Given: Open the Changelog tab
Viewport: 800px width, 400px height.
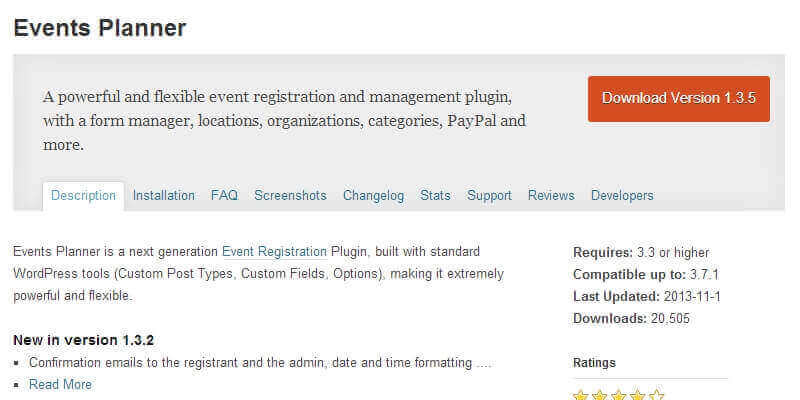Looking at the screenshot, I should [x=373, y=195].
